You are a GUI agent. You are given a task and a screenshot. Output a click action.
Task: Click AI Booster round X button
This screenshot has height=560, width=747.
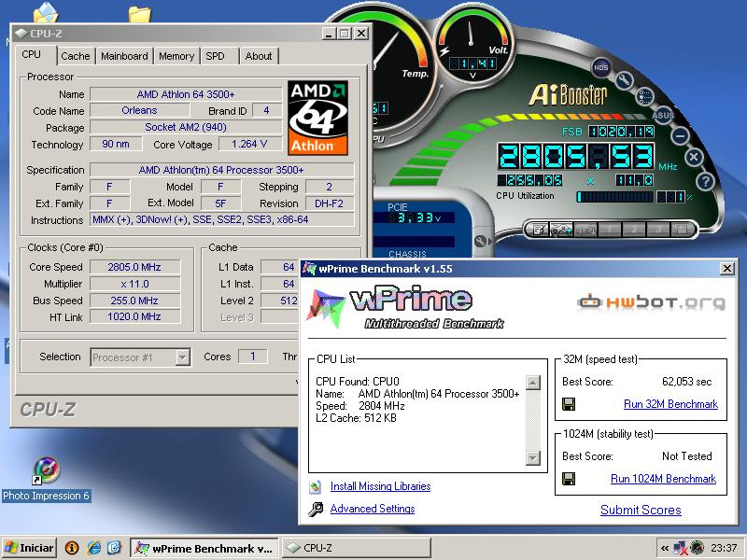tap(694, 157)
